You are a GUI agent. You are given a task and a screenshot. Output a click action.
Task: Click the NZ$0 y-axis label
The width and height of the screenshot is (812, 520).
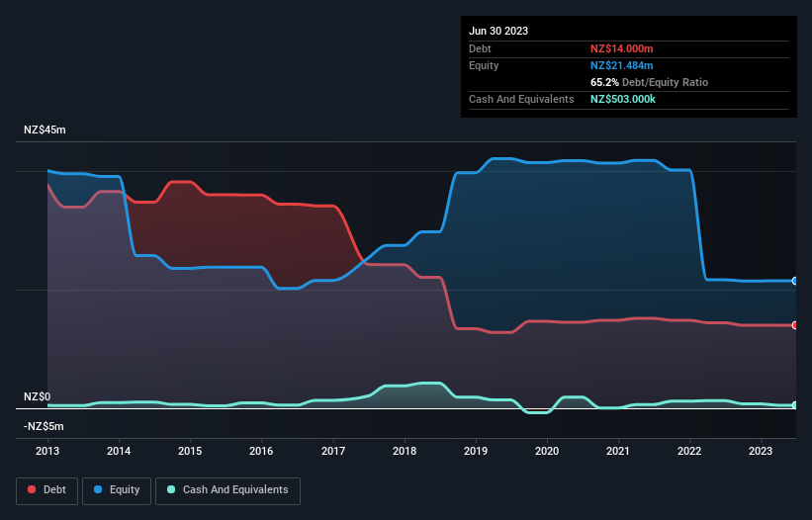38,396
